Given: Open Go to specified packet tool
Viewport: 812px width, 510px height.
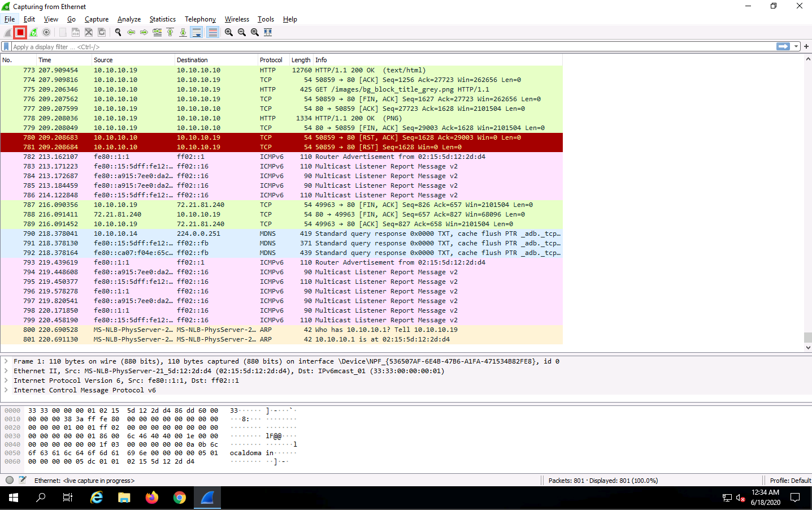Looking at the screenshot, I should [157, 32].
